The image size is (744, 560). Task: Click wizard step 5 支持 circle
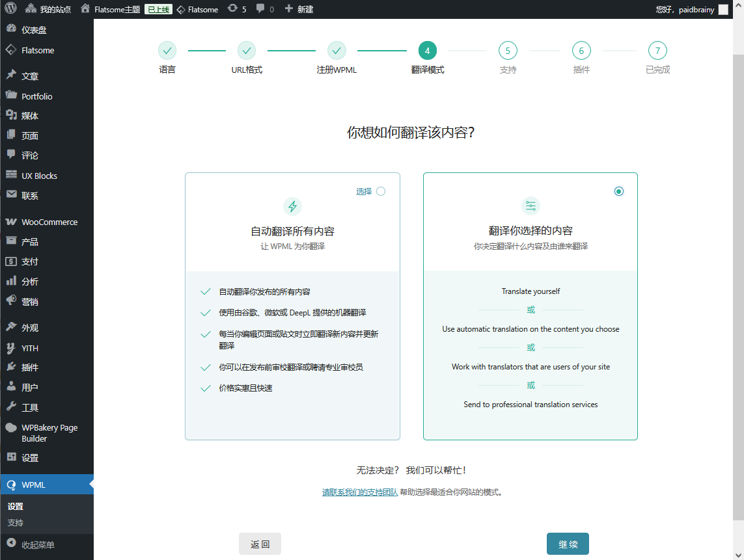tap(508, 50)
